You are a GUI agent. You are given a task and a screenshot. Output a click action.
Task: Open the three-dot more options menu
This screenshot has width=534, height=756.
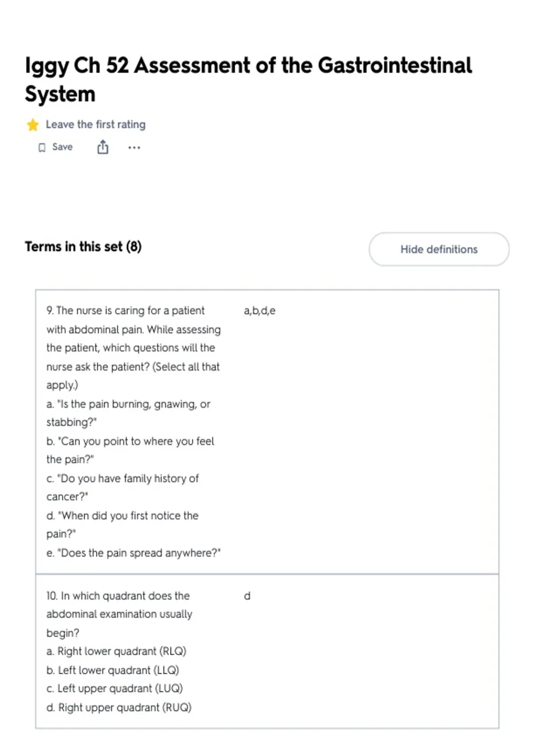click(134, 148)
